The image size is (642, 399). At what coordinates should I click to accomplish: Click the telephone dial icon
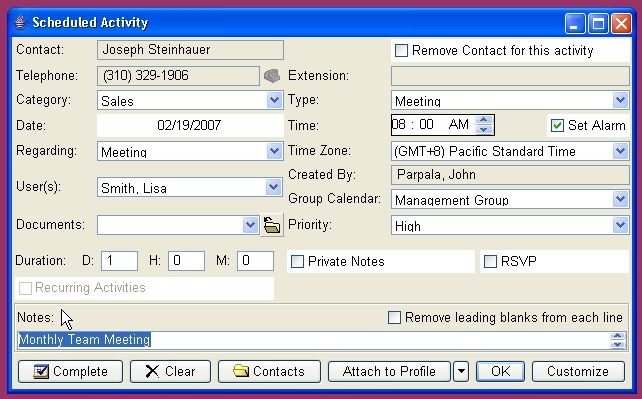272,76
